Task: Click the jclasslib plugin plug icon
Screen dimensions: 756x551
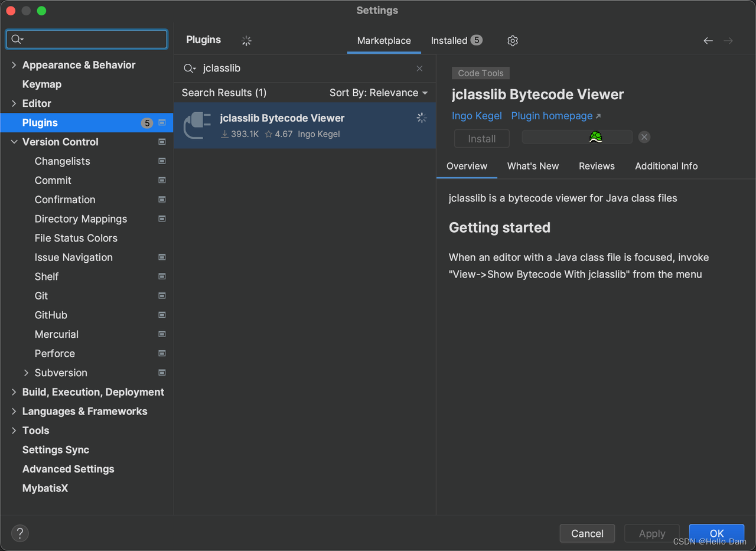Action: (x=197, y=125)
